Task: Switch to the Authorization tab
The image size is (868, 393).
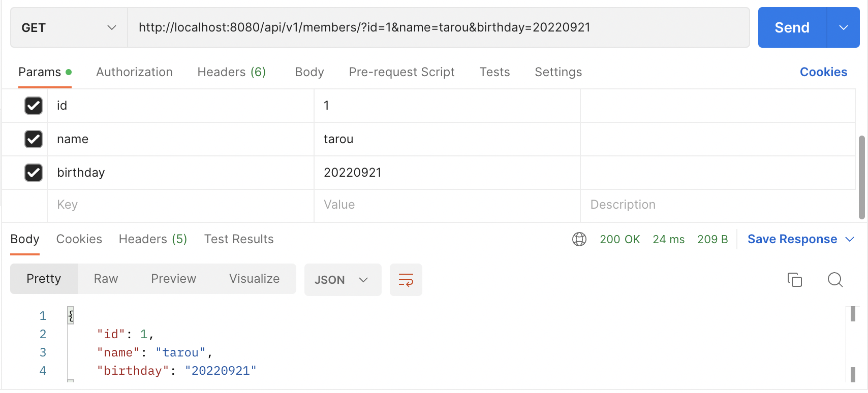Action: pyautogui.click(x=134, y=72)
